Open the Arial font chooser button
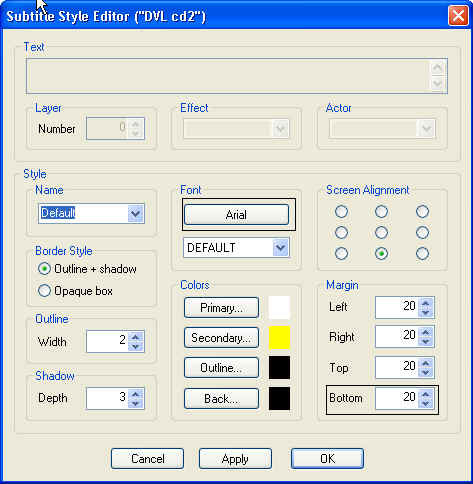 click(236, 215)
